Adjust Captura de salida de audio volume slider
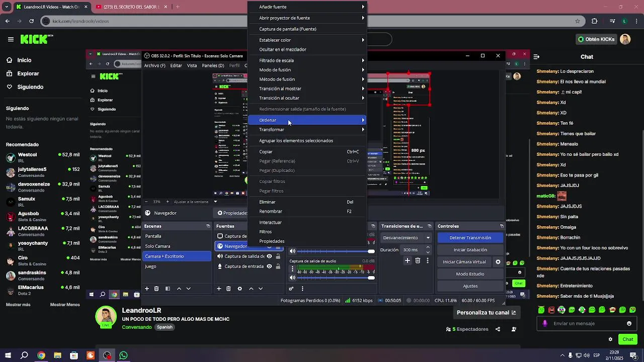Screen dimensions: 644x362 click(336, 278)
